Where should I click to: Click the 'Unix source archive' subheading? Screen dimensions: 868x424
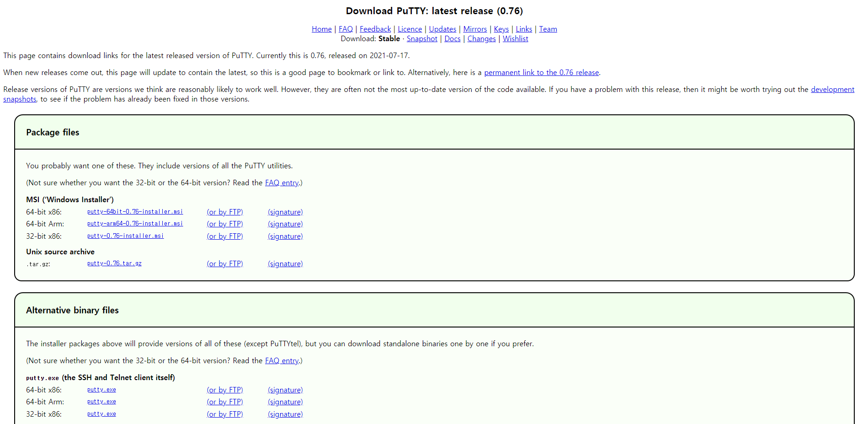click(60, 252)
